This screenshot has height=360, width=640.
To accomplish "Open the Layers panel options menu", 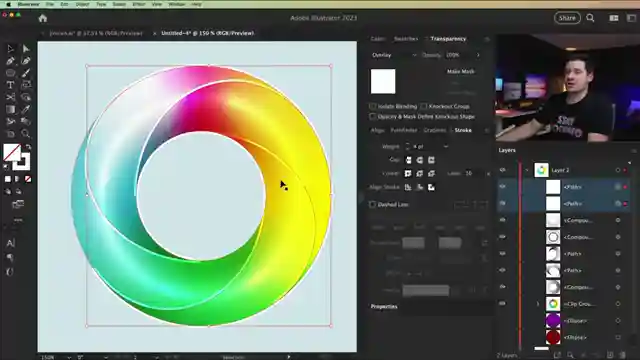I will (634, 150).
